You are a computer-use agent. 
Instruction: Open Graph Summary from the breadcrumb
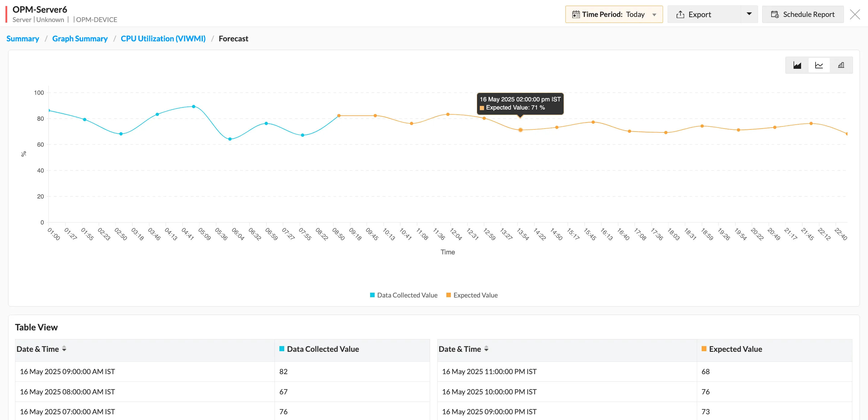pos(80,38)
